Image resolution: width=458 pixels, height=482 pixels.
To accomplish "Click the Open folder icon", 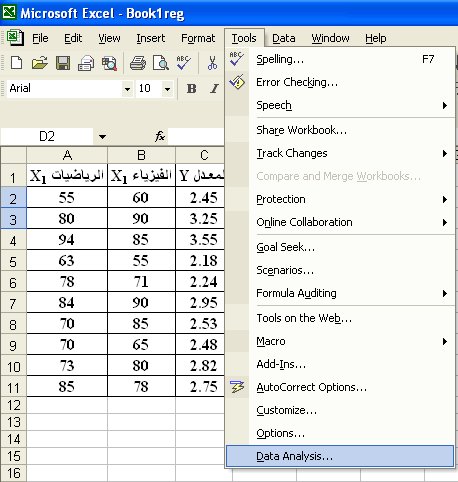I will pos(40,63).
